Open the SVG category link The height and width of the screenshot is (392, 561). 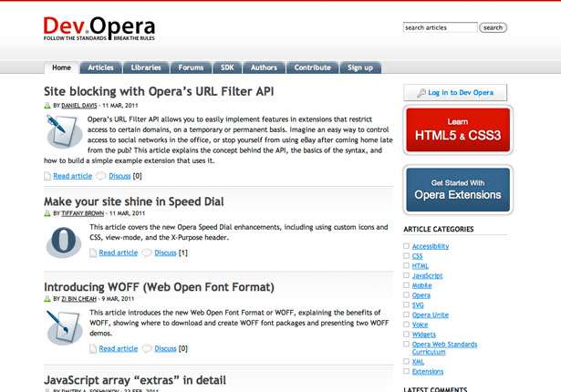tap(418, 305)
